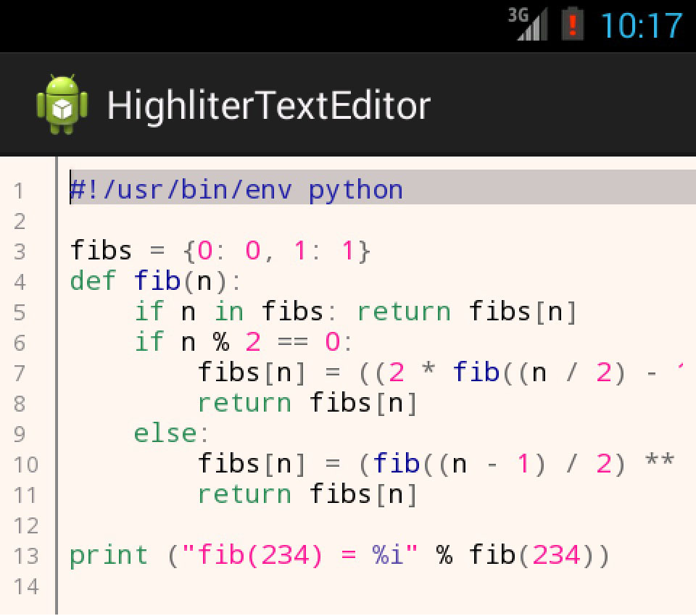
Task: Click line number 7 in the gutter
Action: pos(19,373)
